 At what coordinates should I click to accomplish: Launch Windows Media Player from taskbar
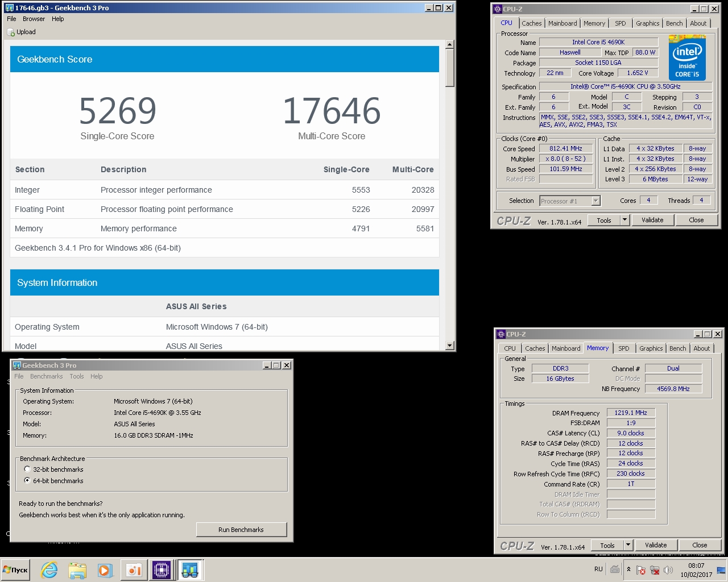coord(105,569)
